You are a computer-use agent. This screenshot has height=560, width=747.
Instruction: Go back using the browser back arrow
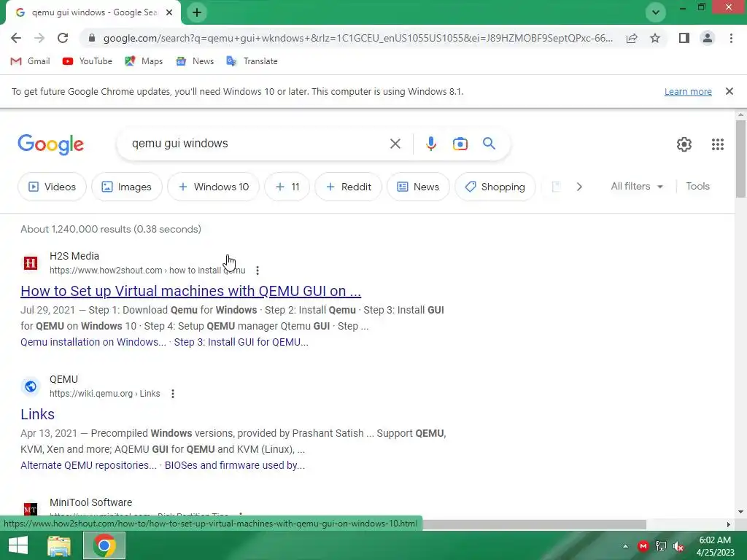pos(16,38)
